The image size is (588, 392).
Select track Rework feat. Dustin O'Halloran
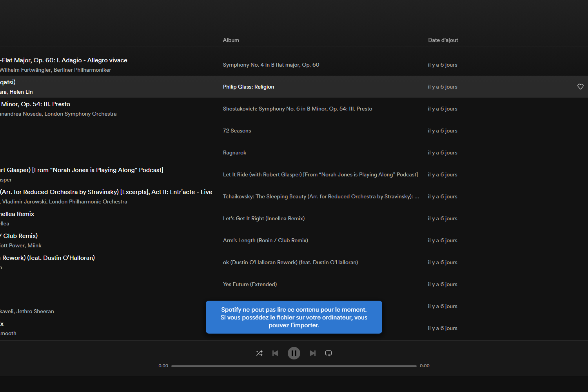[47, 258]
